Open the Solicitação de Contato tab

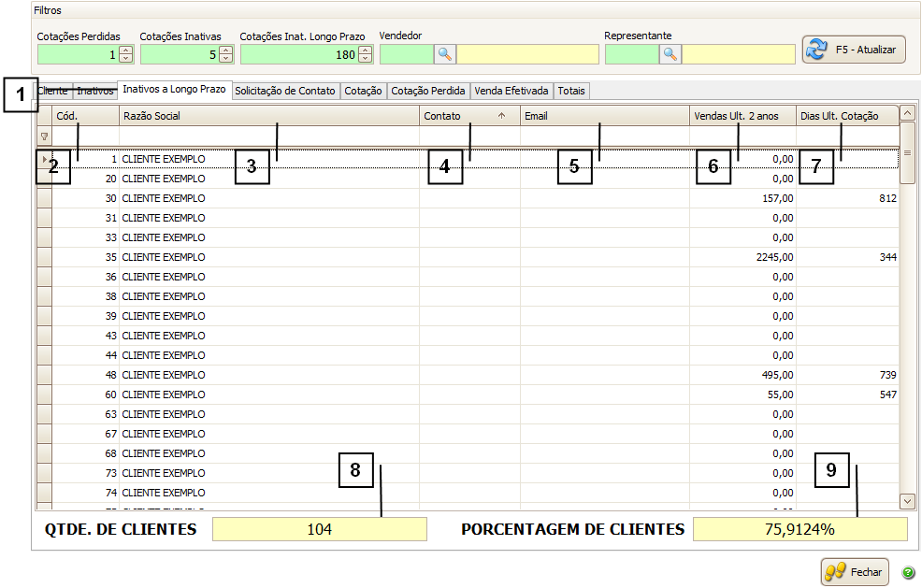tap(285, 91)
